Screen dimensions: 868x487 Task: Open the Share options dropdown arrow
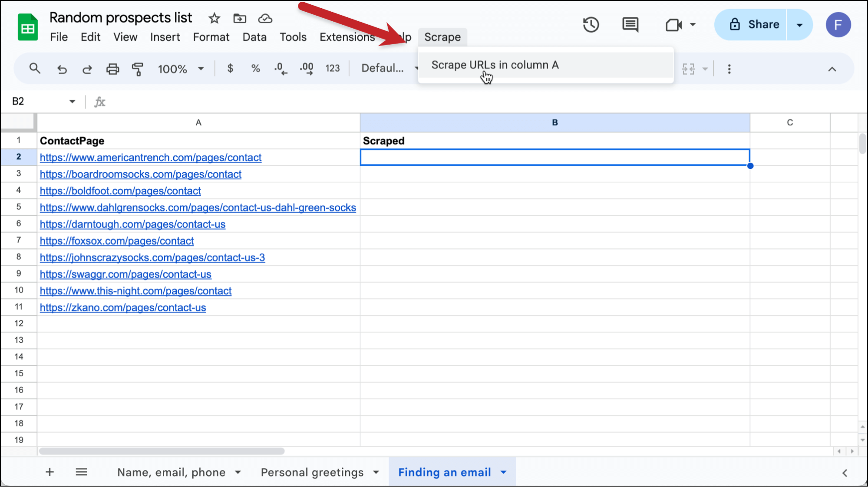(799, 25)
